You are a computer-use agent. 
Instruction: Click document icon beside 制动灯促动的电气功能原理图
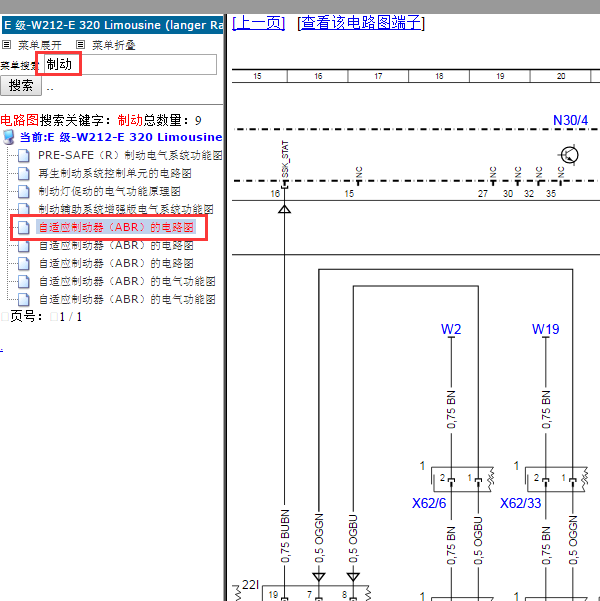click(x=24, y=192)
